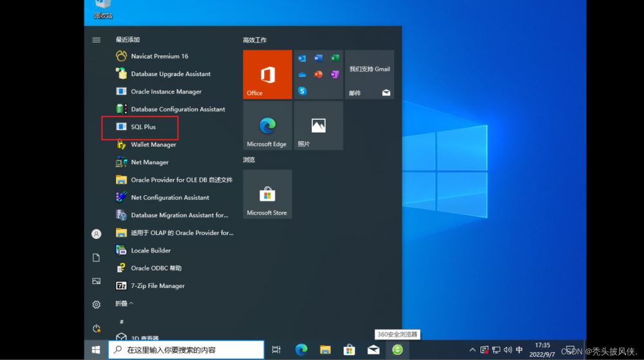This screenshot has width=644, height=360.
Task: Open the Microsoft Edge tile
Action: coord(267,126)
